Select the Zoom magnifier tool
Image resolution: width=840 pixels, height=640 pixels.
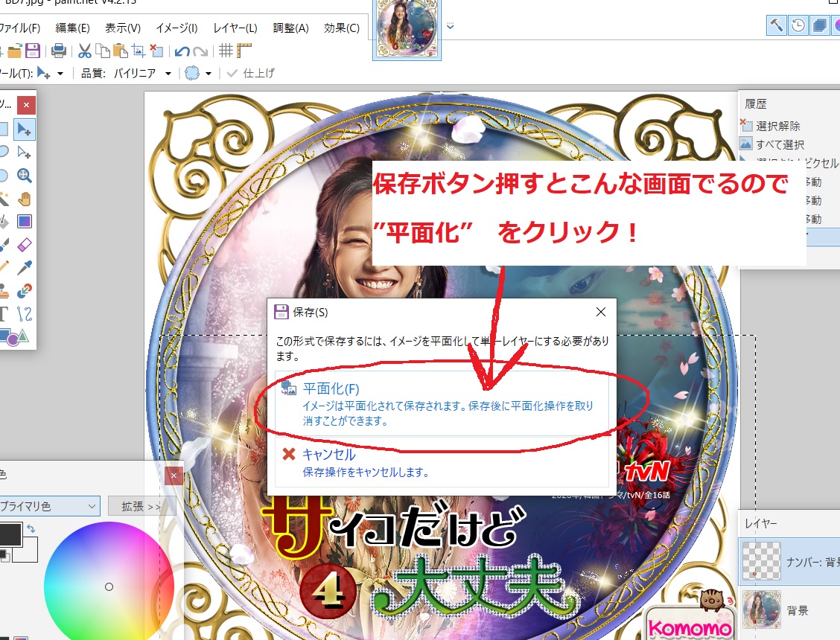tap(24, 176)
